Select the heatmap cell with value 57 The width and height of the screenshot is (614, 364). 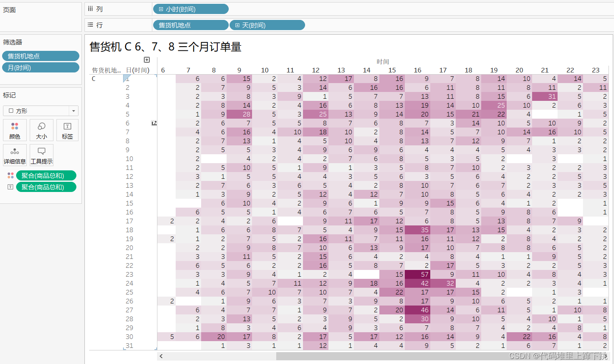point(418,275)
